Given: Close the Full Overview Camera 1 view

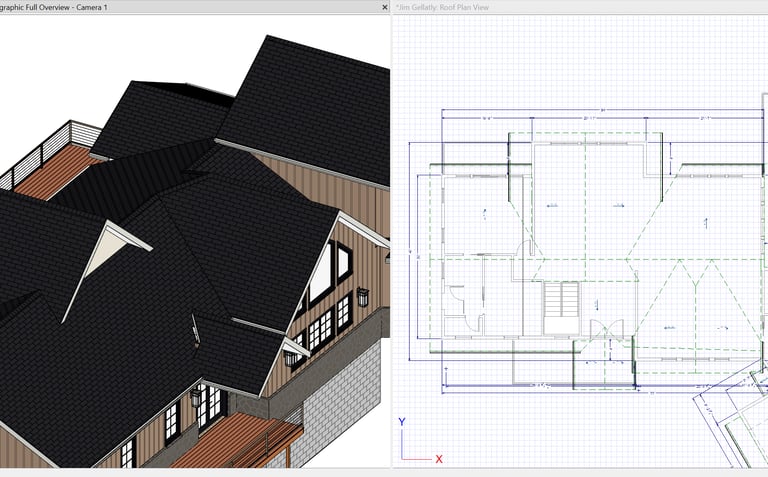Looking at the screenshot, I should (x=384, y=7).
